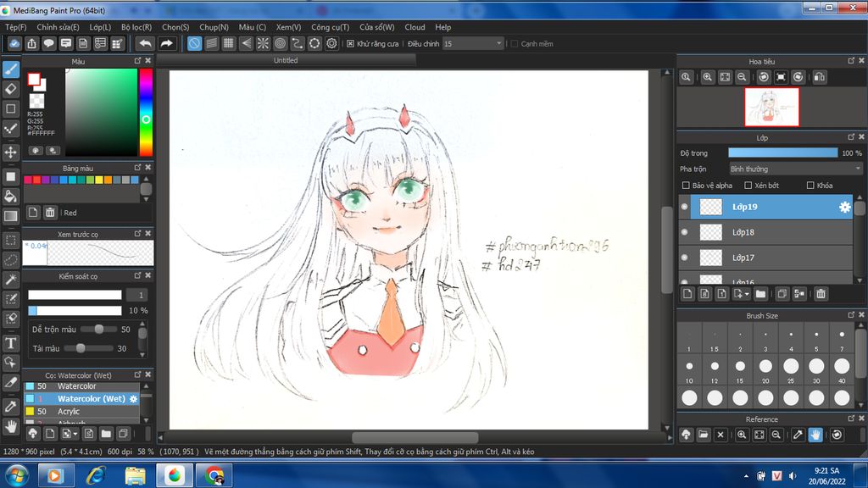Enable the circle snap guide

[x=280, y=44]
